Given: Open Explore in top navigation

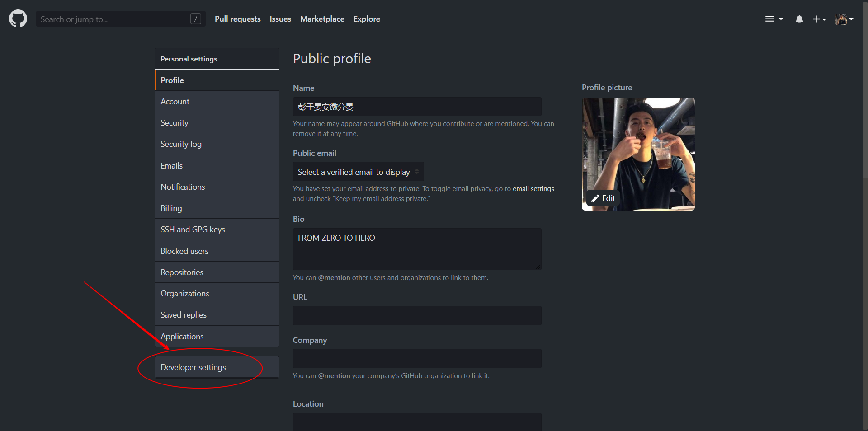Looking at the screenshot, I should pos(367,19).
